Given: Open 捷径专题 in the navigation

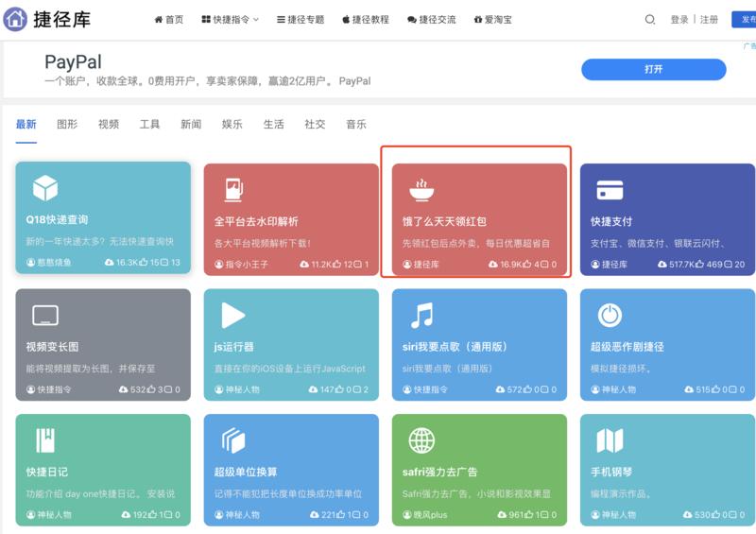Looking at the screenshot, I should click(301, 20).
